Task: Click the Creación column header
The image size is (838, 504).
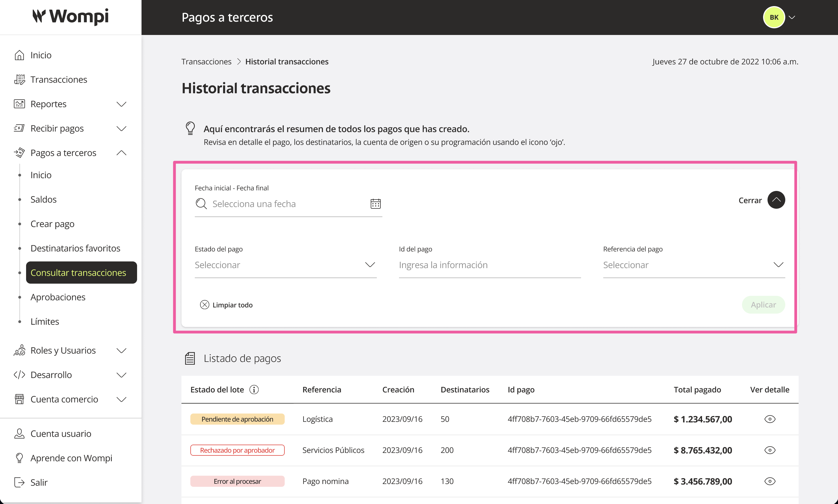Action: pos(398,390)
